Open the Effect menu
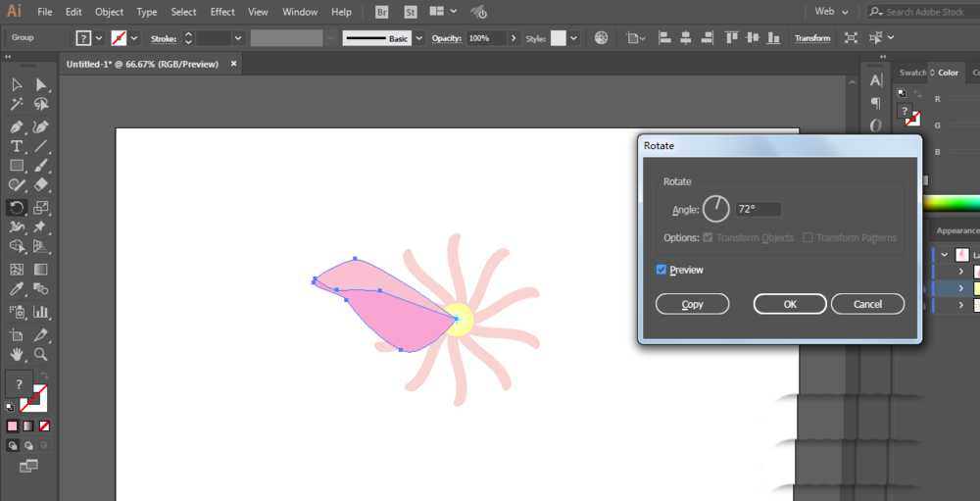The width and height of the screenshot is (980, 501). pos(222,11)
